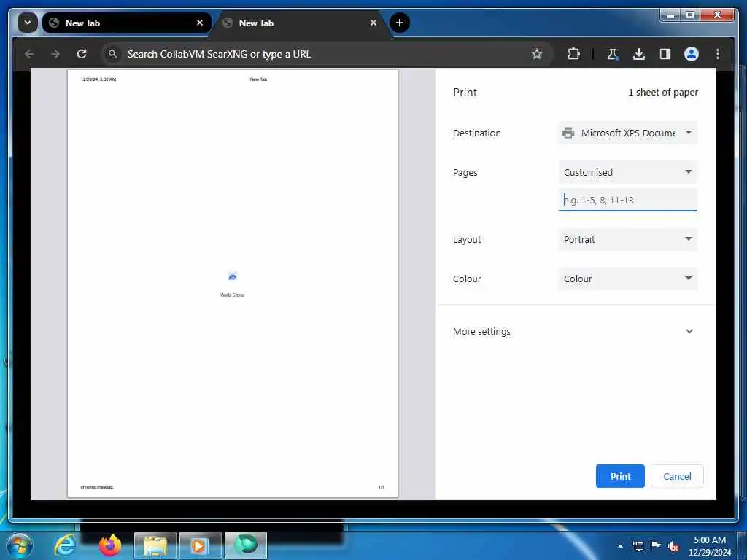
Task: Open the Pages Customised dropdown
Action: click(628, 172)
